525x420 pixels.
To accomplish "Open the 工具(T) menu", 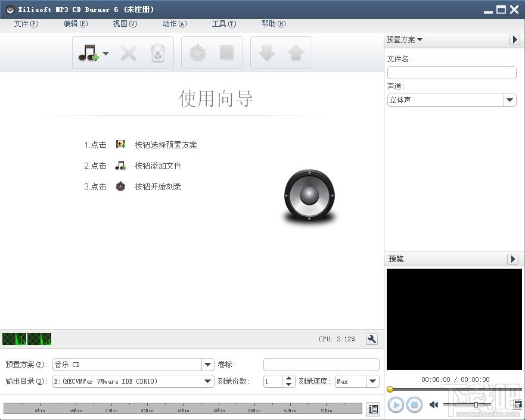I will point(224,24).
